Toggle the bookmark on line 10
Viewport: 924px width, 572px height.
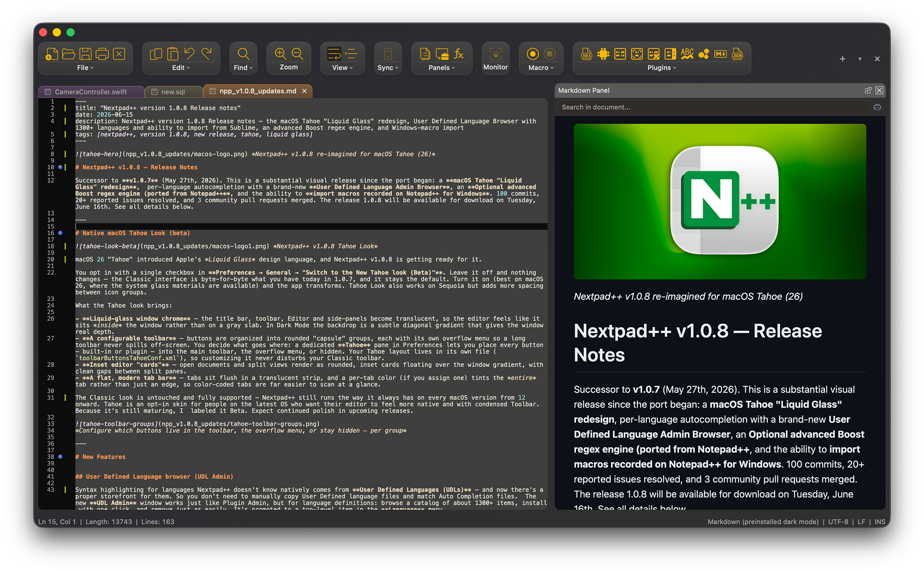click(60, 167)
